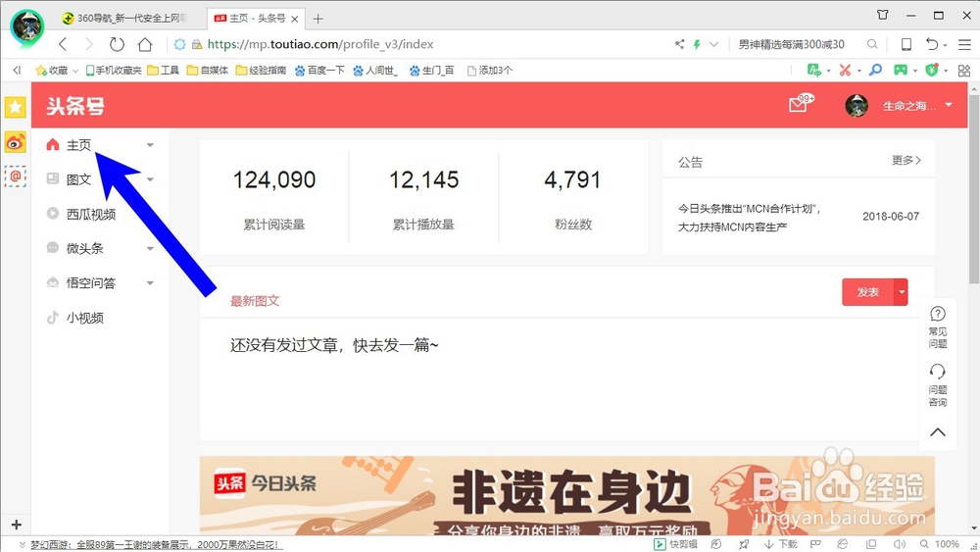Open the address bar dropdown arrow
980x552 pixels.
pos(713,44)
